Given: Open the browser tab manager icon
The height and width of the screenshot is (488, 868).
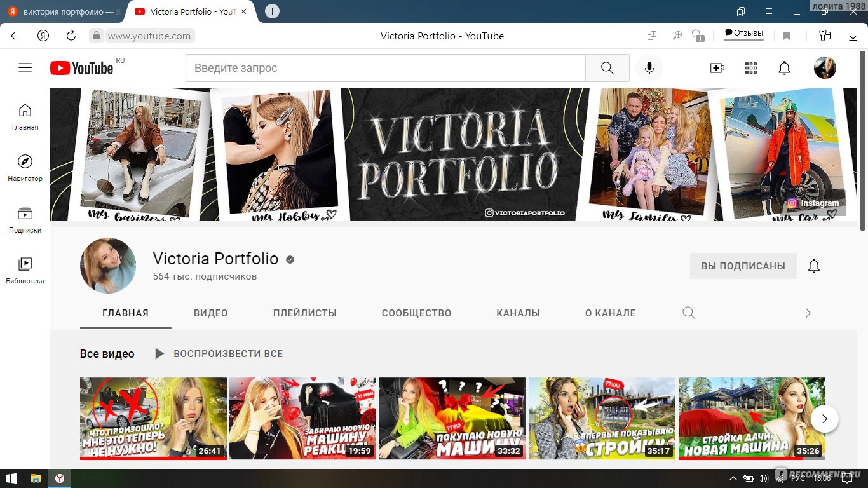Looking at the screenshot, I should [x=741, y=12].
